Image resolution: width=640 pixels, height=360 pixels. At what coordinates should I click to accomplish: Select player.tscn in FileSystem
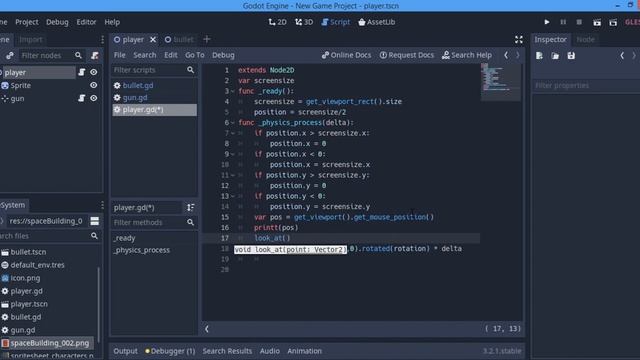[x=29, y=304]
